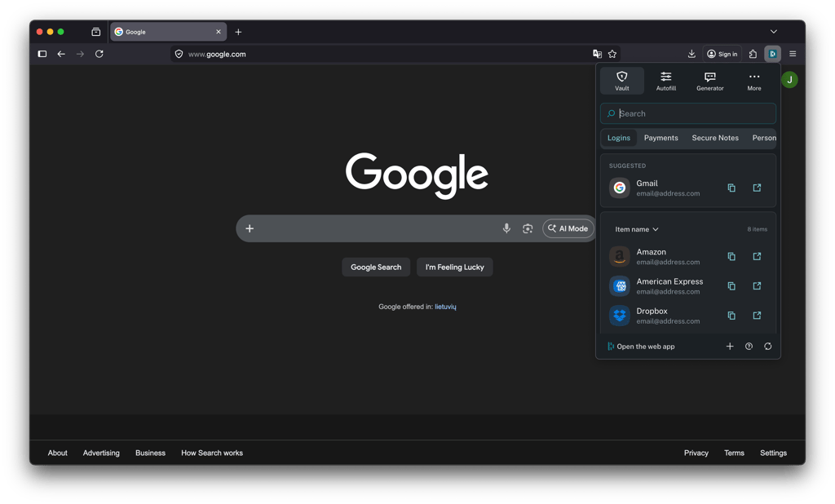Open the American Express website link

click(x=757, y=286)
